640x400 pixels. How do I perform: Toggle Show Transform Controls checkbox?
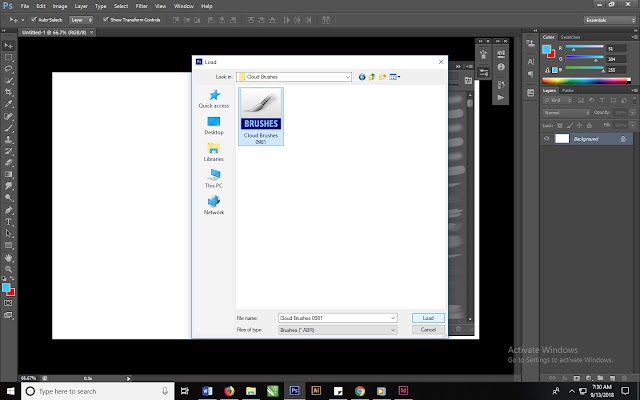tap(106, 19)
